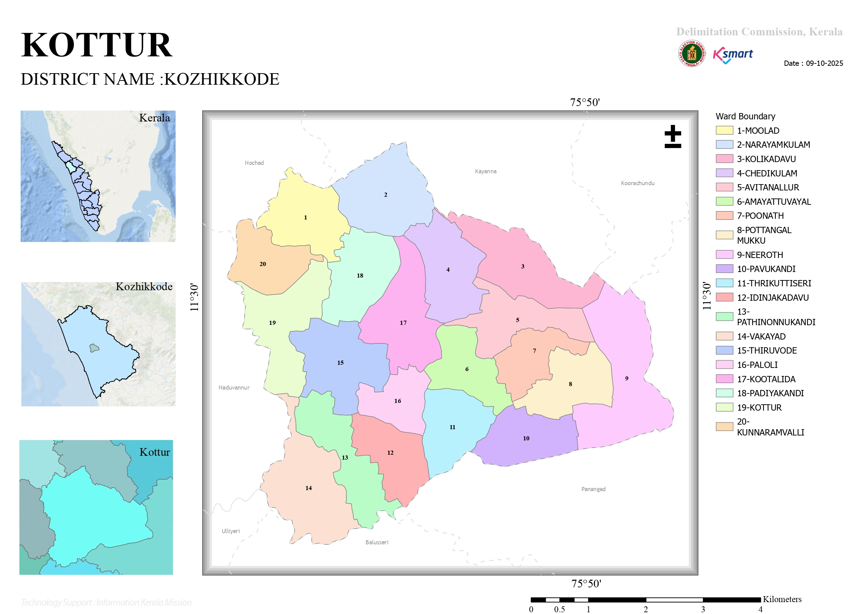Select the 1-MOOLAD yellow legend swatch

724,131
